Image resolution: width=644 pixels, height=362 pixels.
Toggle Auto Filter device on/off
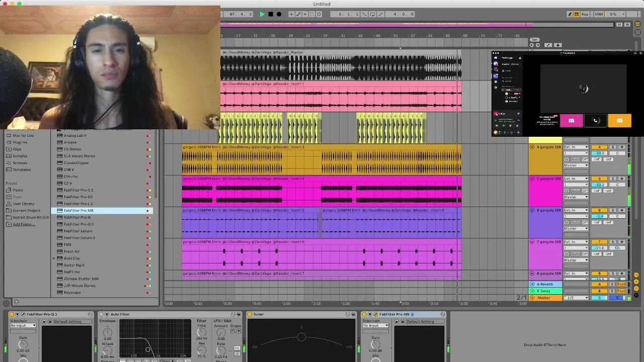point(101,314)
